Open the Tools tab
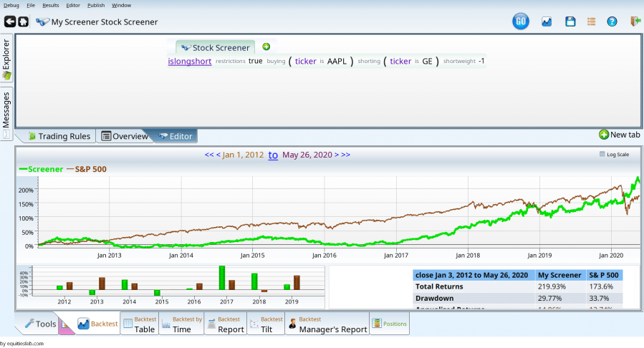644x348 pixels. pyautogui.click(x=40, y=324)
